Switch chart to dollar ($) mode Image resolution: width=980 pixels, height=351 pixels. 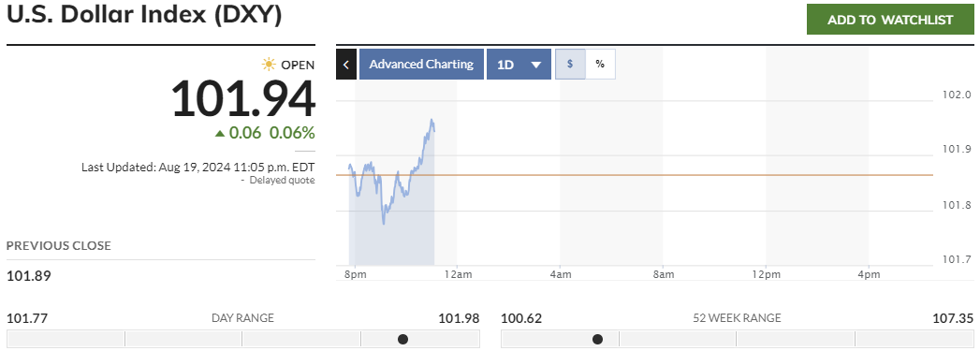point(570,65)
